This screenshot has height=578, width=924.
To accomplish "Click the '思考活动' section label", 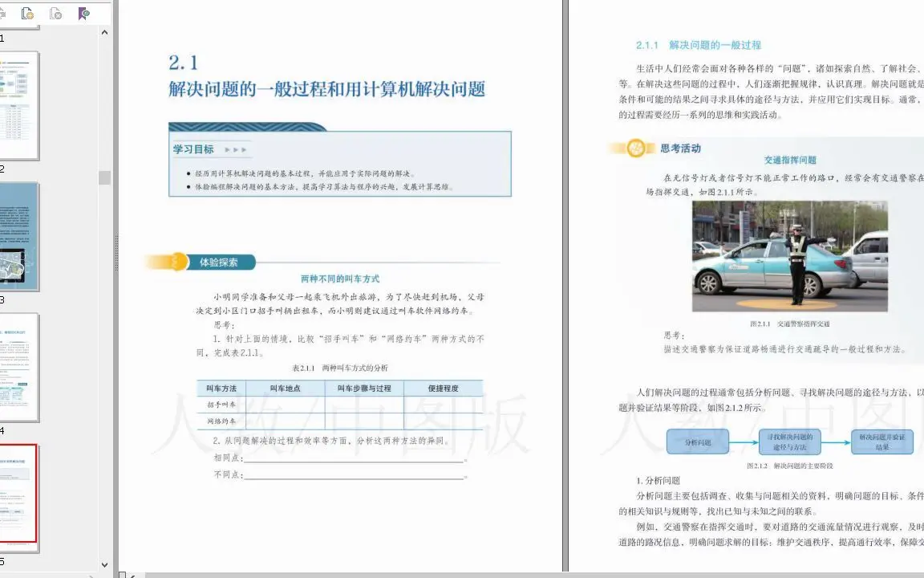I will (x=681, y=149).
